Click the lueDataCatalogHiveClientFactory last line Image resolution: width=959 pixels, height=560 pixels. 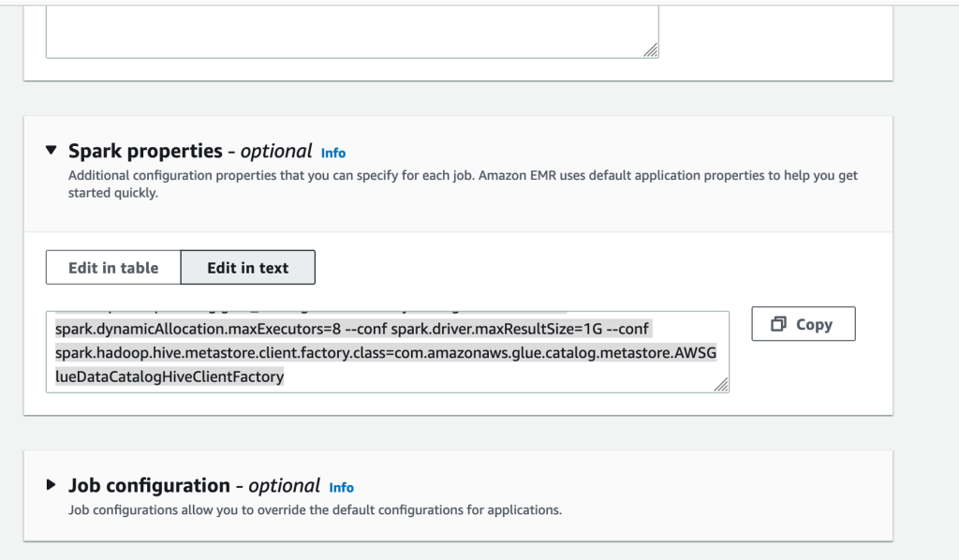click(x=170, y=376)
